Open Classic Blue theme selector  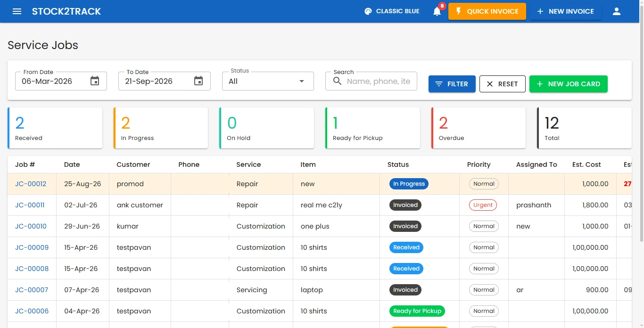[x=392, y=11]
